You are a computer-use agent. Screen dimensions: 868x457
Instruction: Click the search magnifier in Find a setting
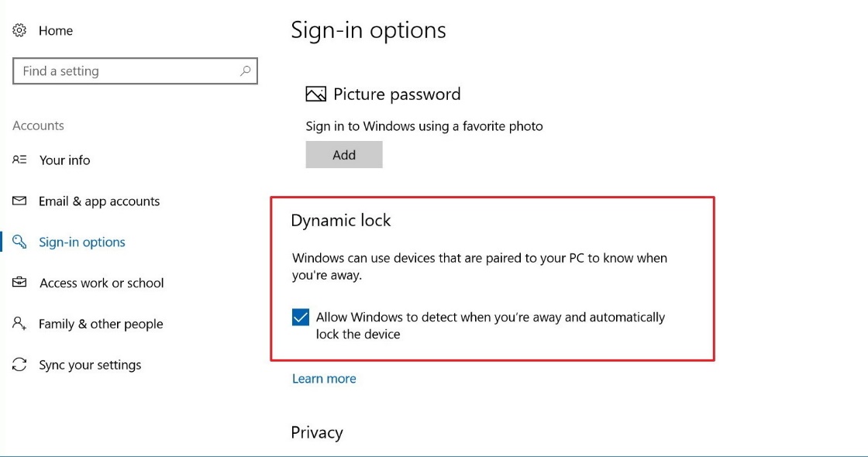[244, 70]
